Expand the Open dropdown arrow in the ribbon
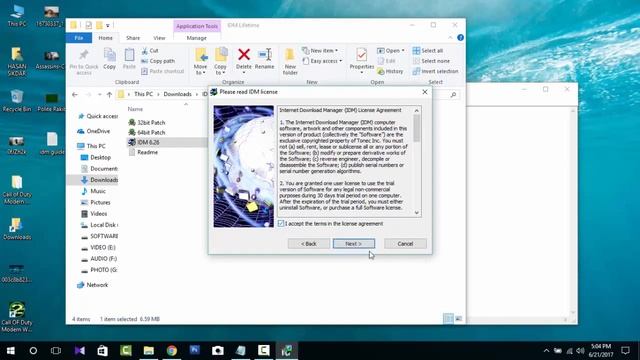The image size is (640, 360). (x=403, y=51)
